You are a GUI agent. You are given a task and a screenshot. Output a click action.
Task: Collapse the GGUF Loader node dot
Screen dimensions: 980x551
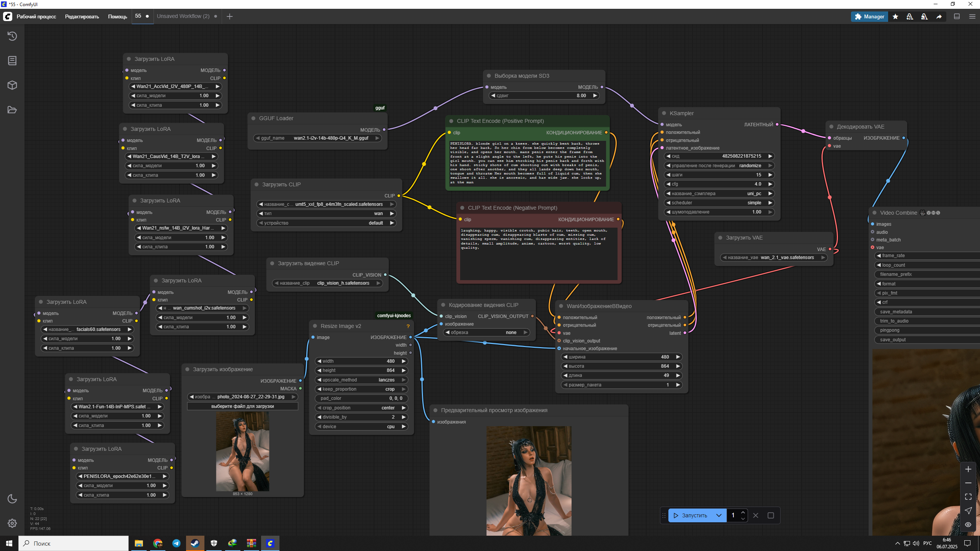tap(253, 118)
